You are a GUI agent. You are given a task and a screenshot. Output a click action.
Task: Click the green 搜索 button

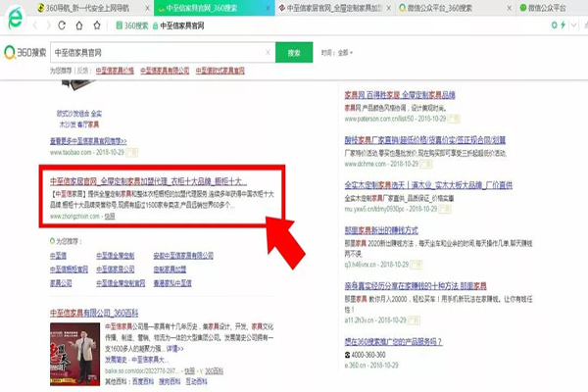coord(294,53)
